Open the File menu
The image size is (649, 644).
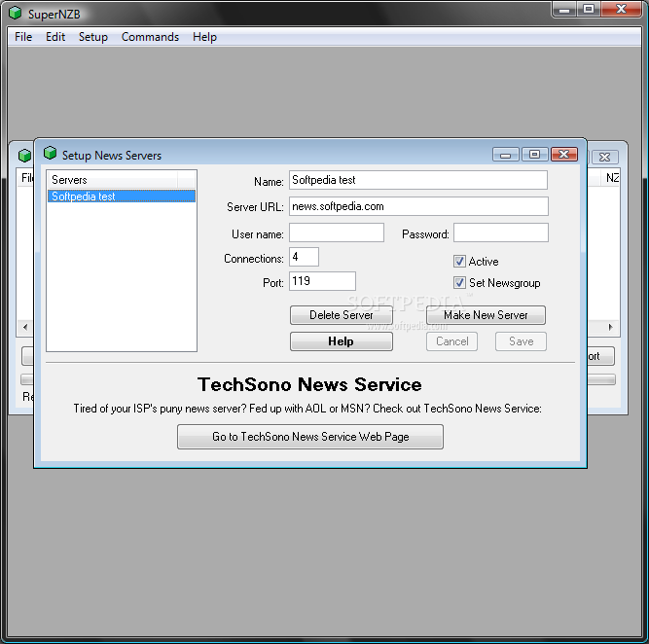(x=23, y=37)
